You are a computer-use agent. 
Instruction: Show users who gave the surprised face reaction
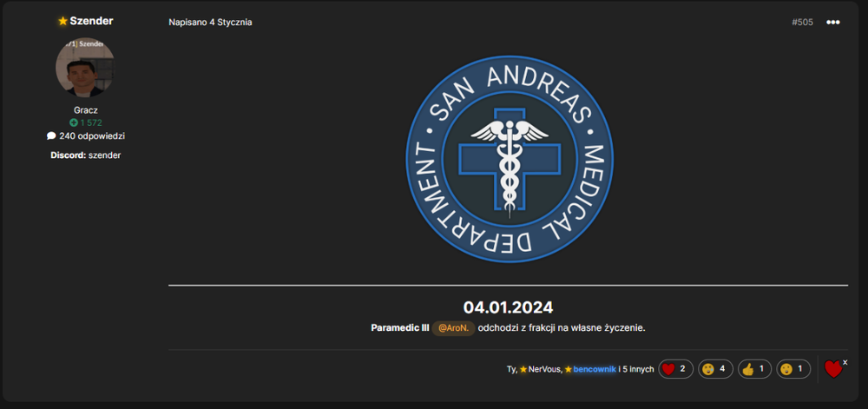[x=793, y=368]
